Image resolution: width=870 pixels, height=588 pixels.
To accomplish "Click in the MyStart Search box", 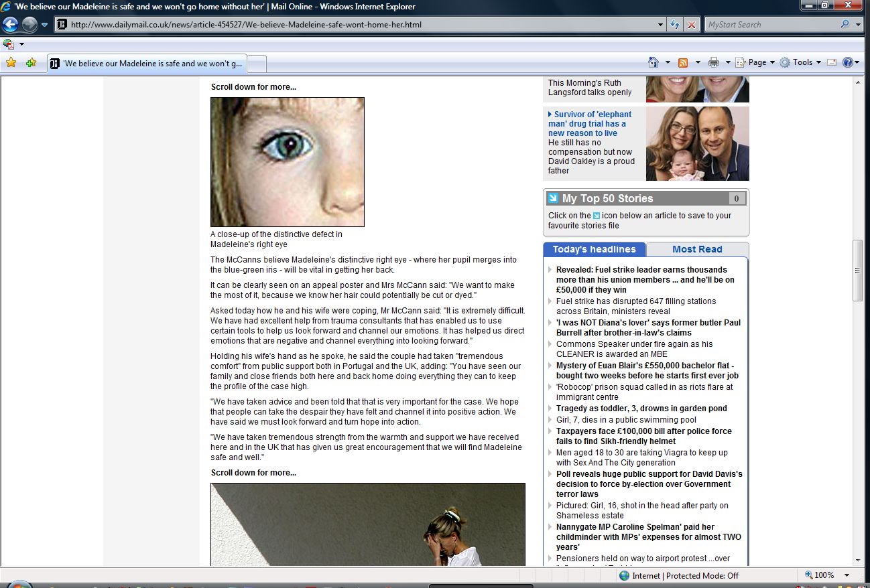I will (x=769, y=25).
